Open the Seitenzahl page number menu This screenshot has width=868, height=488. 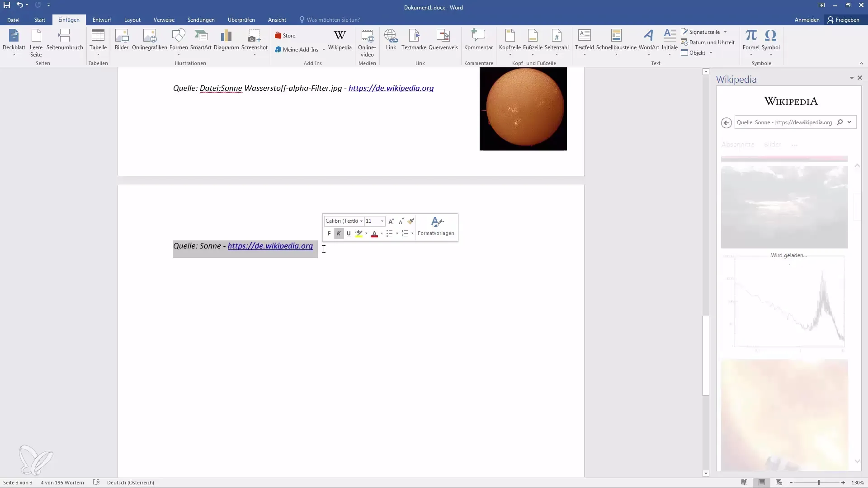click(557, 42)
